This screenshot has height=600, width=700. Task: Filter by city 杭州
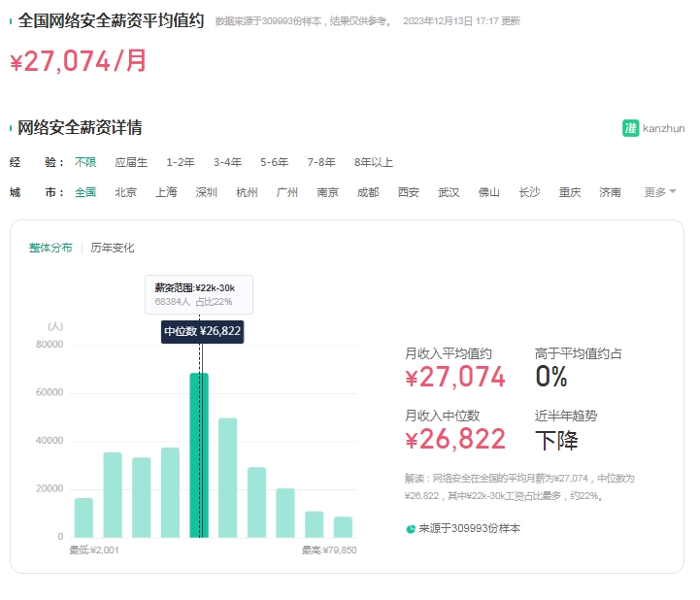248,192
